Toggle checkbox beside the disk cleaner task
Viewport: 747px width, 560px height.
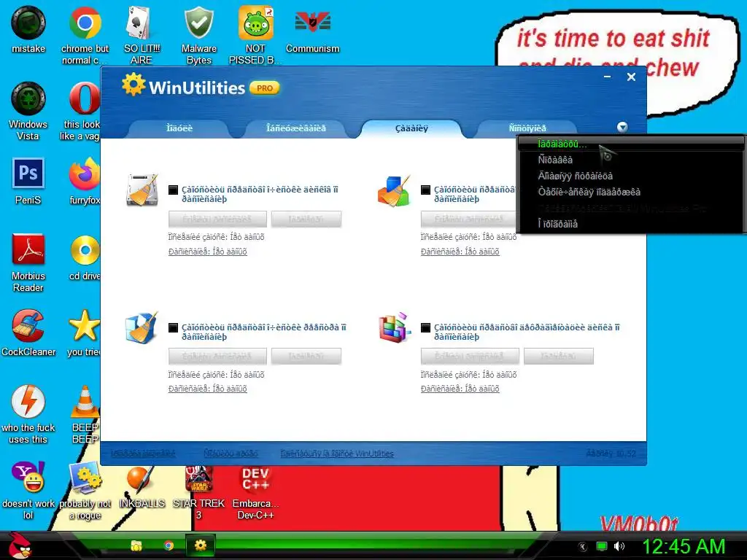click(174, 190)
